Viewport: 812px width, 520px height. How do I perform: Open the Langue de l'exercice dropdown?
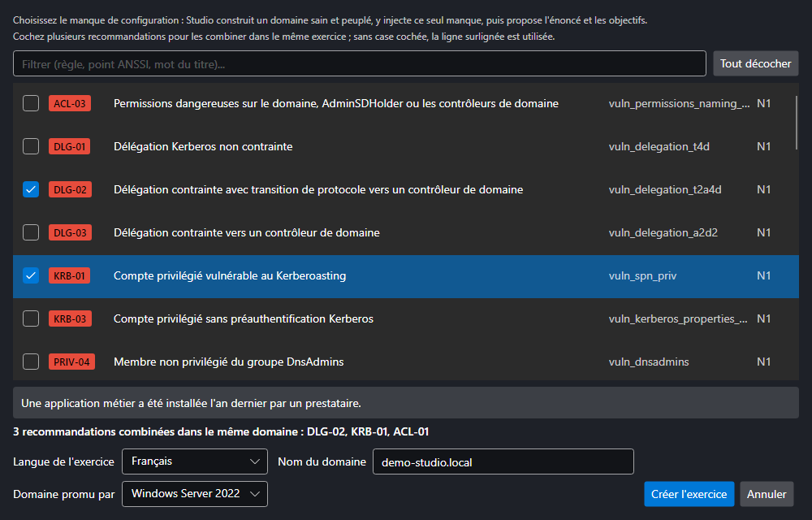pyautogui.click(x=195, y=461)
